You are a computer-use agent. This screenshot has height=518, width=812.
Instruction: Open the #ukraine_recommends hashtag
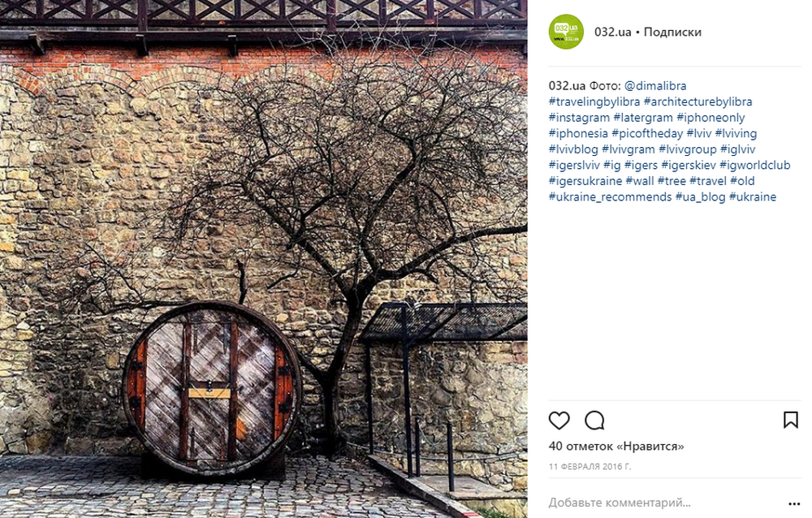(x=610, y=196)
